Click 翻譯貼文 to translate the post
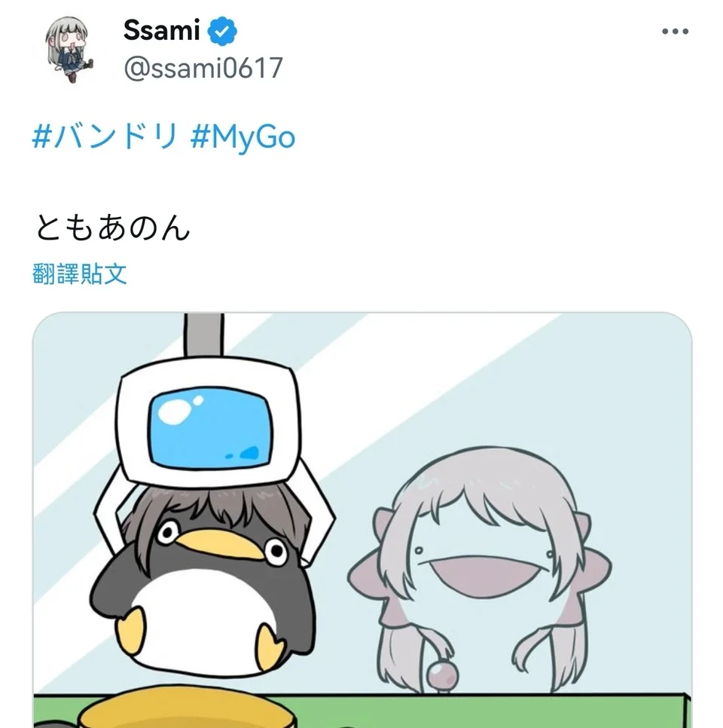Screen dimensions: 723x728 click(x=79, y=274)
